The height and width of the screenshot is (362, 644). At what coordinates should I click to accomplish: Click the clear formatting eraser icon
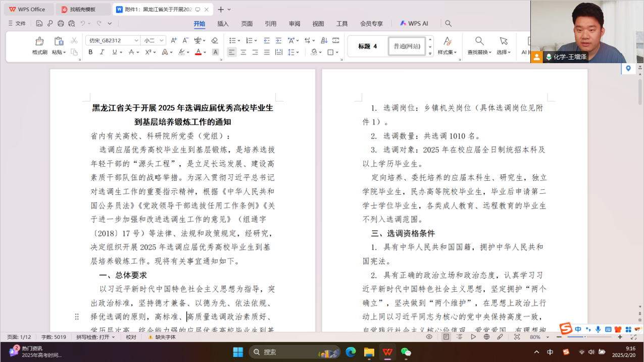tap(215, 40)
